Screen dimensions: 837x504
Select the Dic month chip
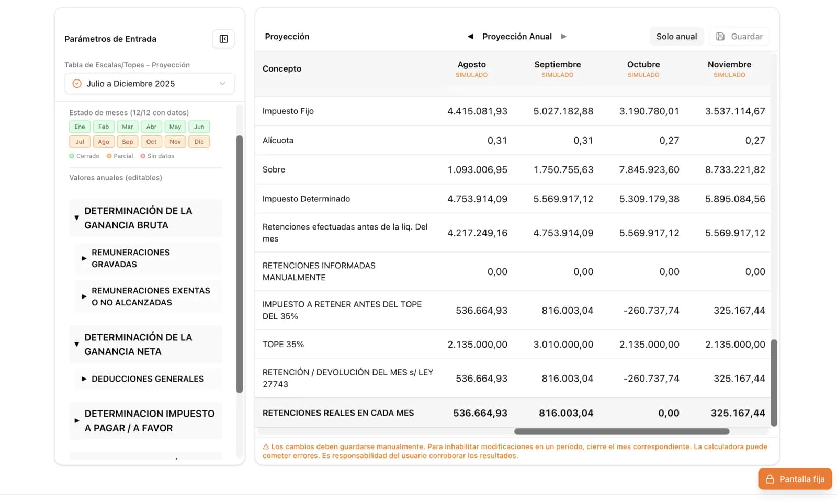tap(199, 142)
